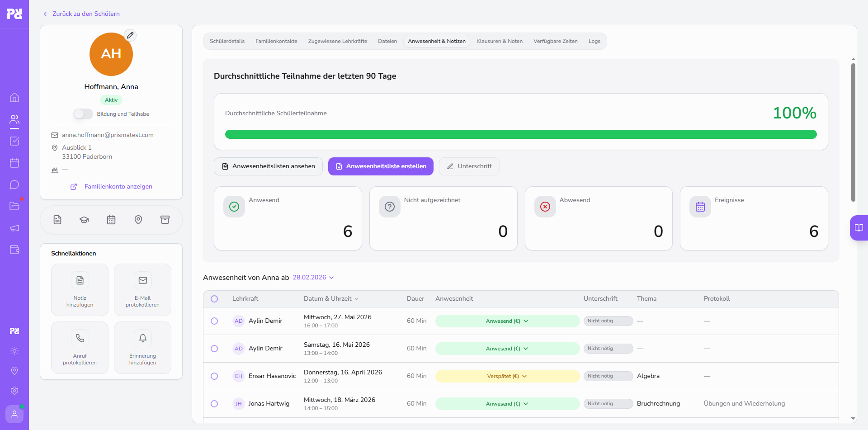Toggle the Bildung und Teilhabe switch
Viewport: 868px width, 430px height.
coord(83,114)
